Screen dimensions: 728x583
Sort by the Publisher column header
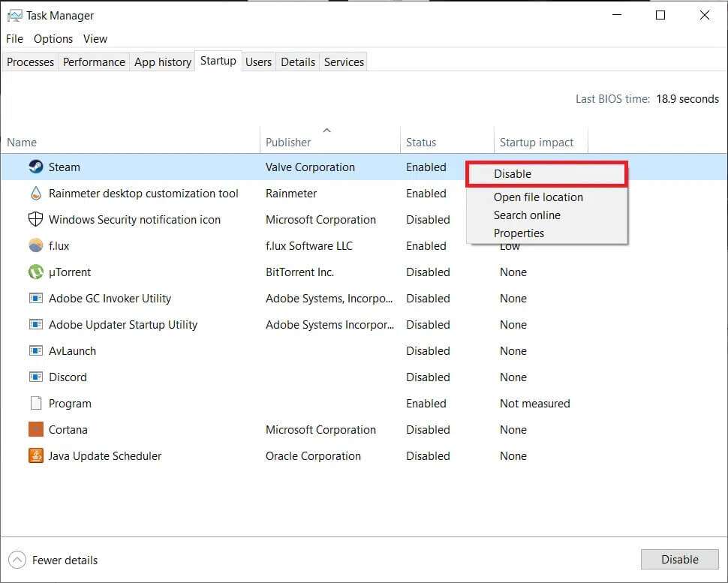coord(329,142)
